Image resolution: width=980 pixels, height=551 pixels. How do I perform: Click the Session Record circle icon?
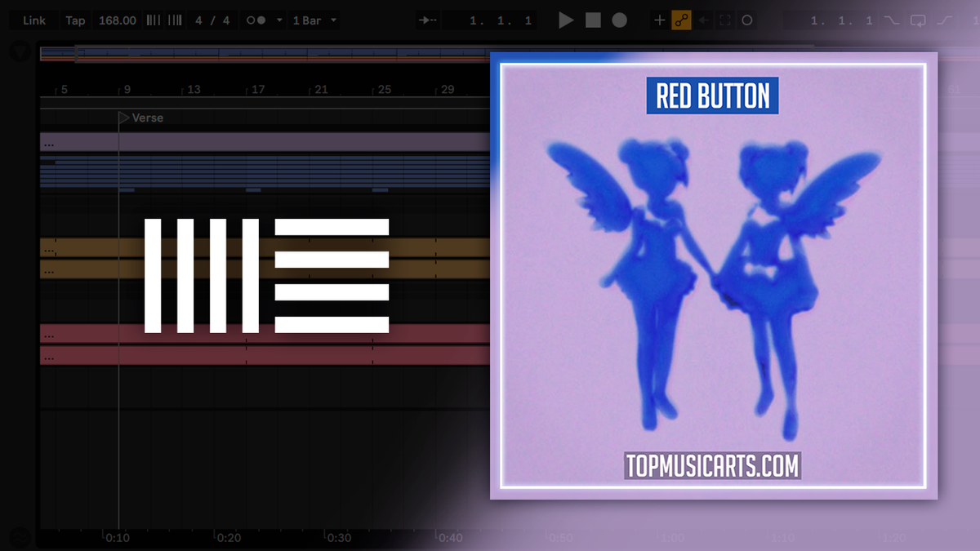pos(746,20)
